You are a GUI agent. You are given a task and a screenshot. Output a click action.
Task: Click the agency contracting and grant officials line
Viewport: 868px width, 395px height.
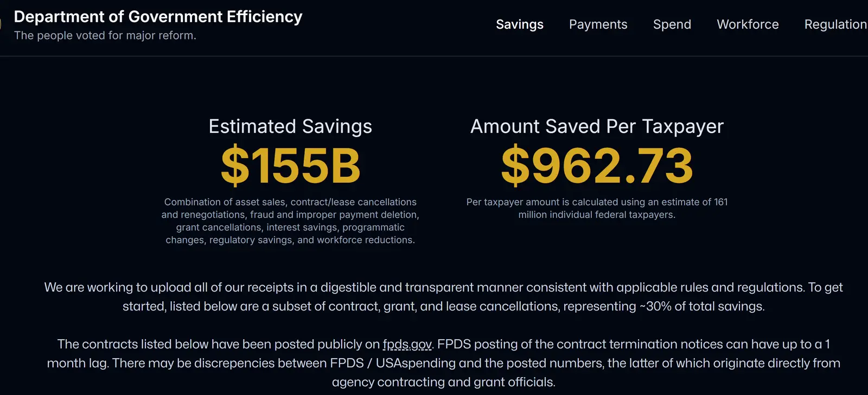tap(443, 383)
